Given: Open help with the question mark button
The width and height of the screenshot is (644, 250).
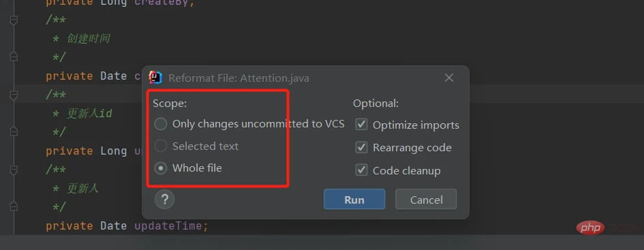Looking at the screenshot, I should (x=165, y=200).
